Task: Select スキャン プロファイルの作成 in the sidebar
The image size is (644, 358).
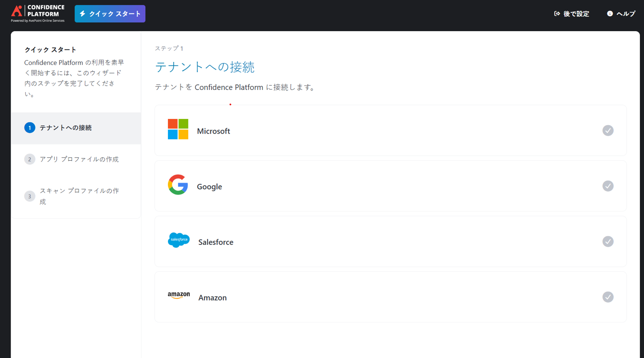Action: tap(79, 196)
